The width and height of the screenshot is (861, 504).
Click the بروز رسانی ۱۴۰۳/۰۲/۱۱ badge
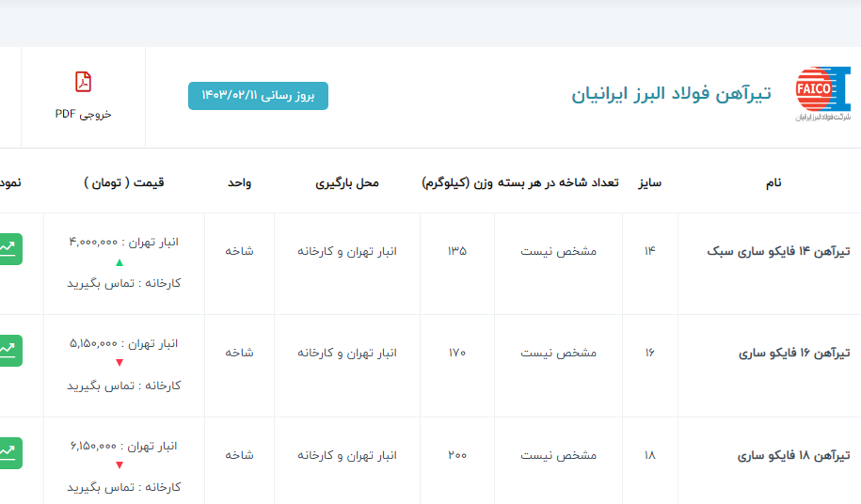258,96
